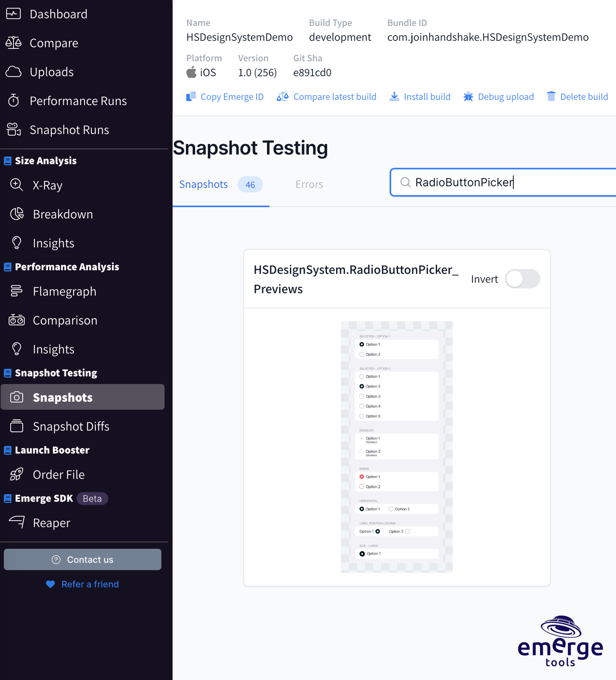Open Performance Runs with the stopwatch icon
Screen dimensions: 616x680
tap(13, 101)
